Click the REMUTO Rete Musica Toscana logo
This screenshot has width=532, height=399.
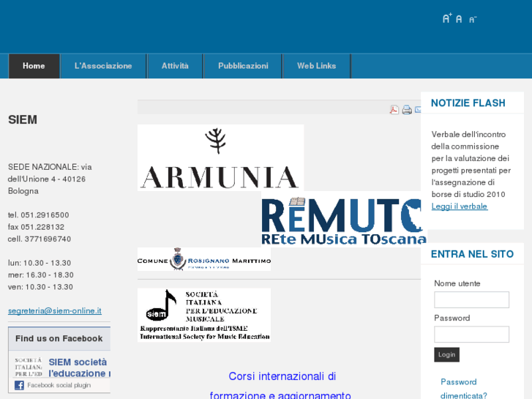pos(344,219)
